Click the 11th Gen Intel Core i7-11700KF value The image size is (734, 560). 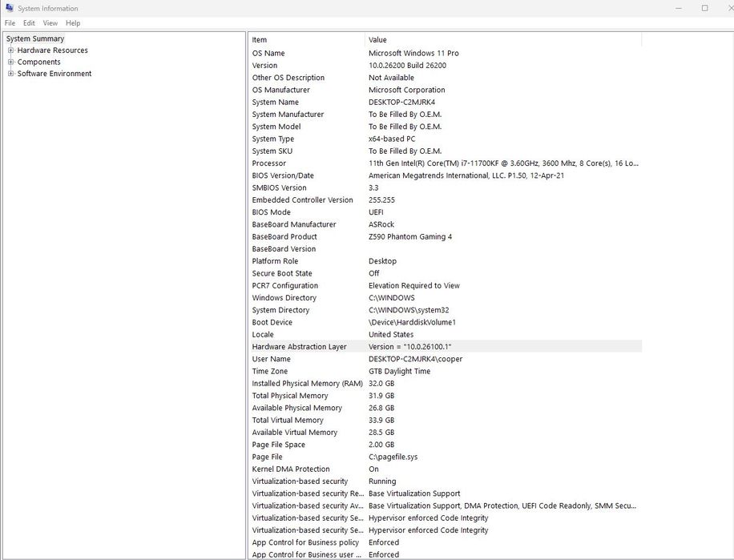(504, 163)
